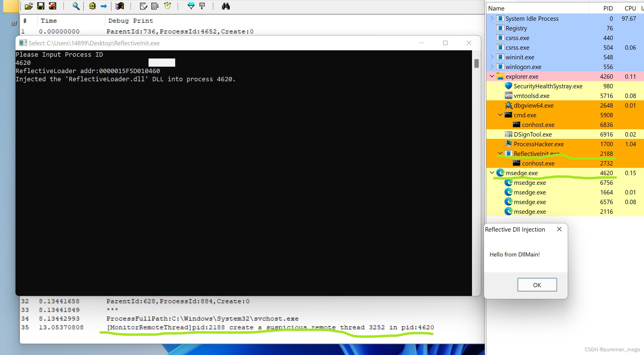This screenshot has width=644, height=355.
Task: Open Find with the binoculars icon
Action: click(x=225, y=6)
